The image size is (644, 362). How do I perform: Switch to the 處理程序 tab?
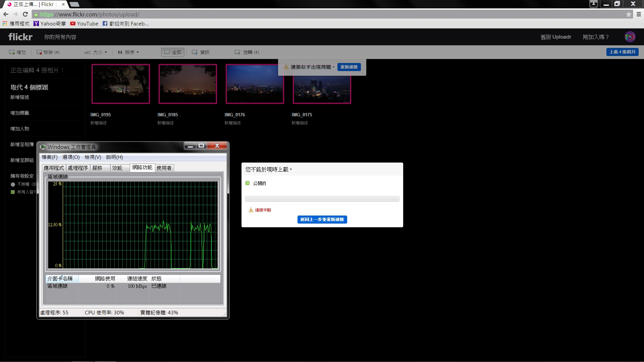78,168
